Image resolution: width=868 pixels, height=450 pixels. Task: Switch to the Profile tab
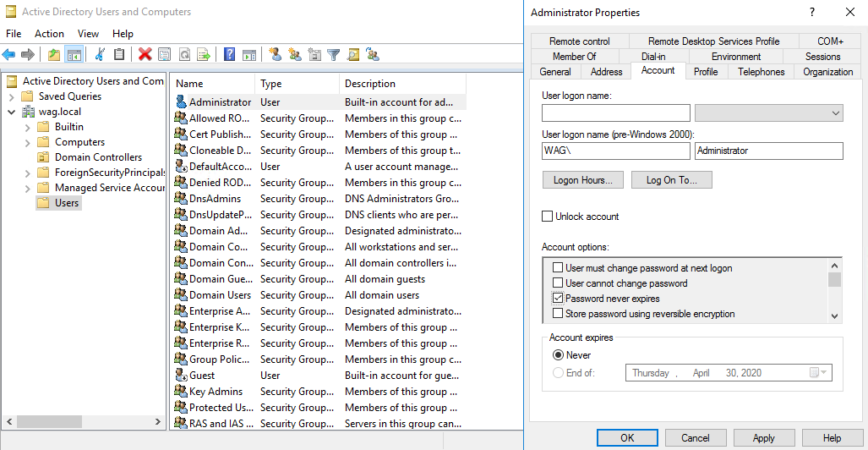706,72
